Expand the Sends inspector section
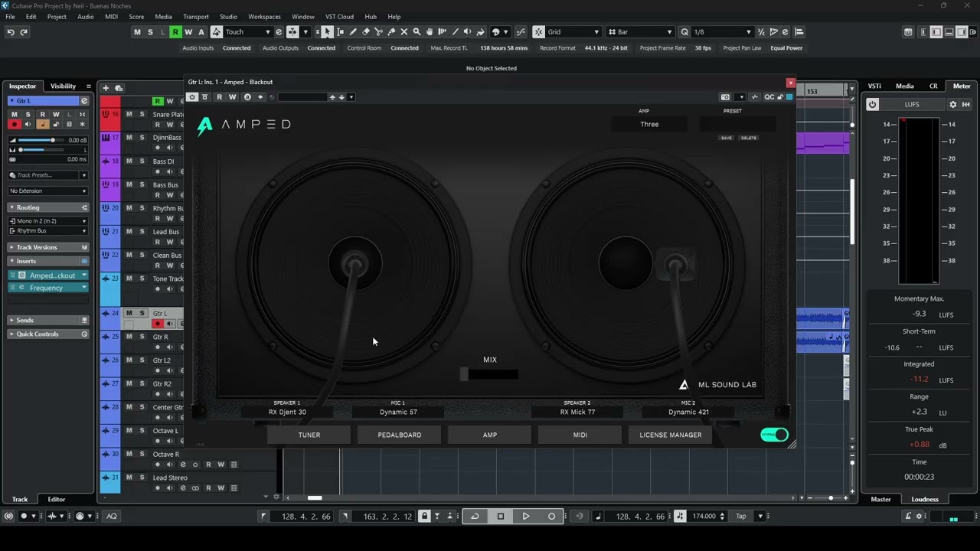This screenshot has height=551, width=980. pyautogui.click(x=48, y=320)
